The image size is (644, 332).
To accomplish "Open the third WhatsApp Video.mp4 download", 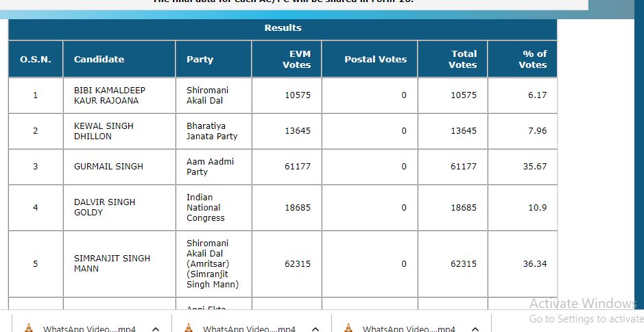I will click(x=409, y=329).
